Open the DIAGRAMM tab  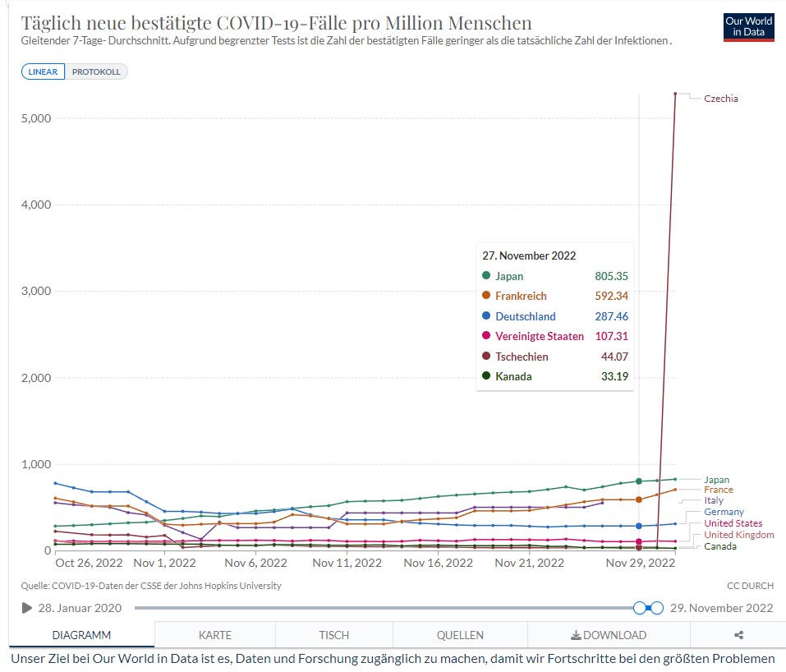(81, 635)
